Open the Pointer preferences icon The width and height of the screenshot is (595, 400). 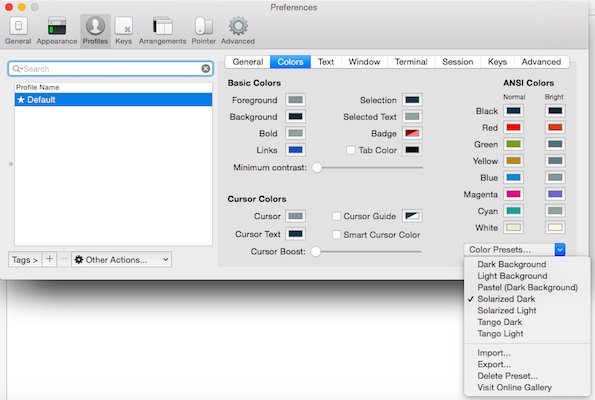(203, 31)
